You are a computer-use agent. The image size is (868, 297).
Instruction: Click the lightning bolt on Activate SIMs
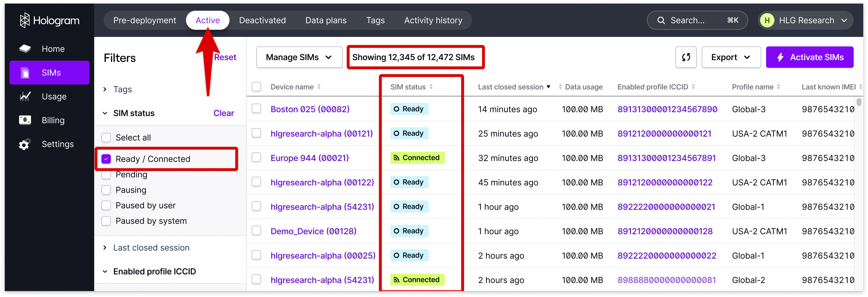(780, 57)
